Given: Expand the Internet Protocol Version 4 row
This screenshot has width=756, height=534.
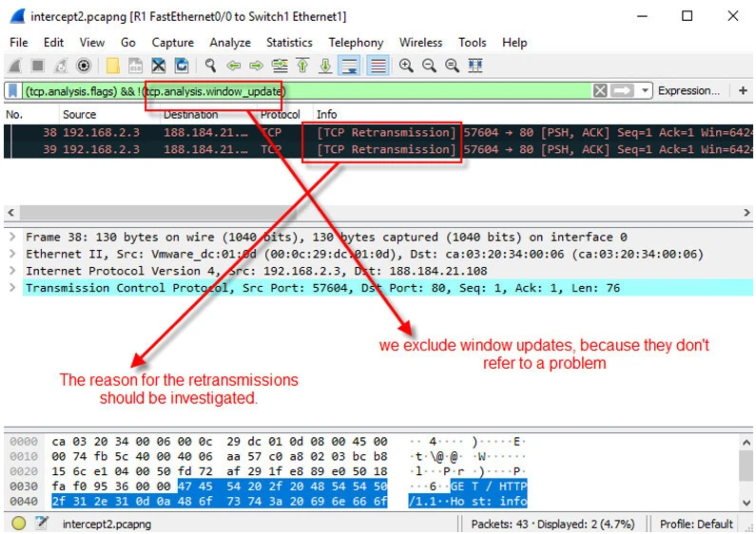Looking at the screenshot, I should (11, 272).
